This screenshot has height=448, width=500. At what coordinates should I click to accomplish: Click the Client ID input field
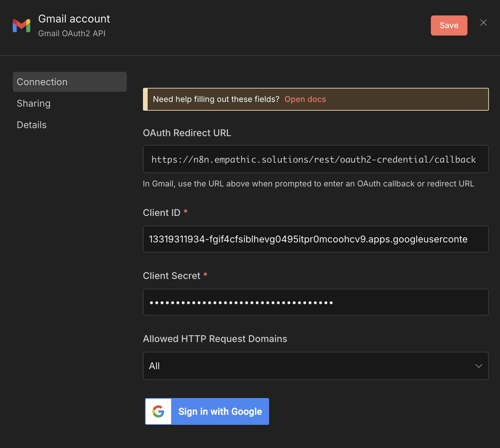click(x=315, y=239)
